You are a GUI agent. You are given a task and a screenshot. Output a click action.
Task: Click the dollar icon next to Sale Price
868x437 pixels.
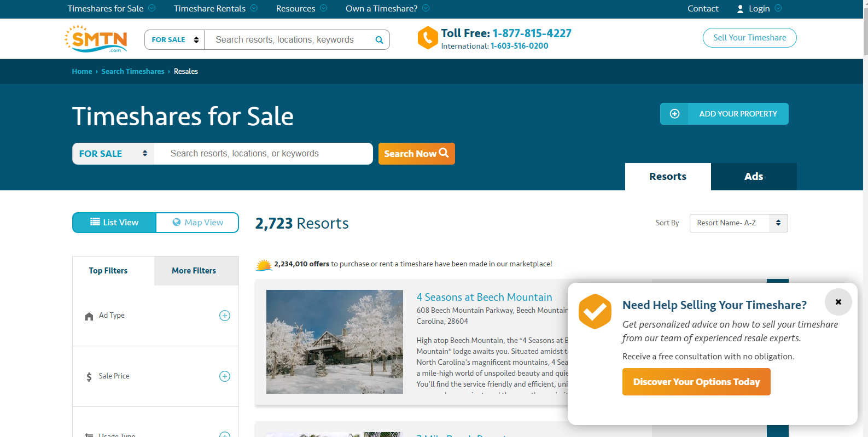point(89,377)
